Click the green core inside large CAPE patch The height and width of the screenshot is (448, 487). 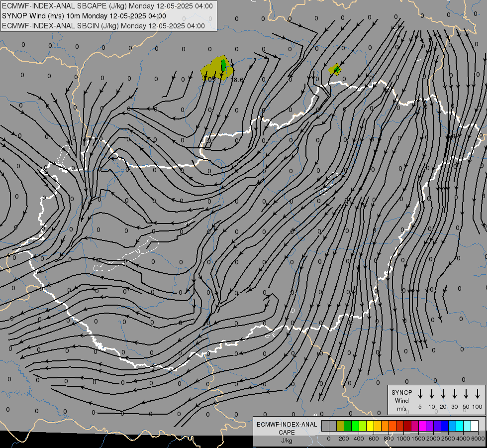tap(223, 65)
